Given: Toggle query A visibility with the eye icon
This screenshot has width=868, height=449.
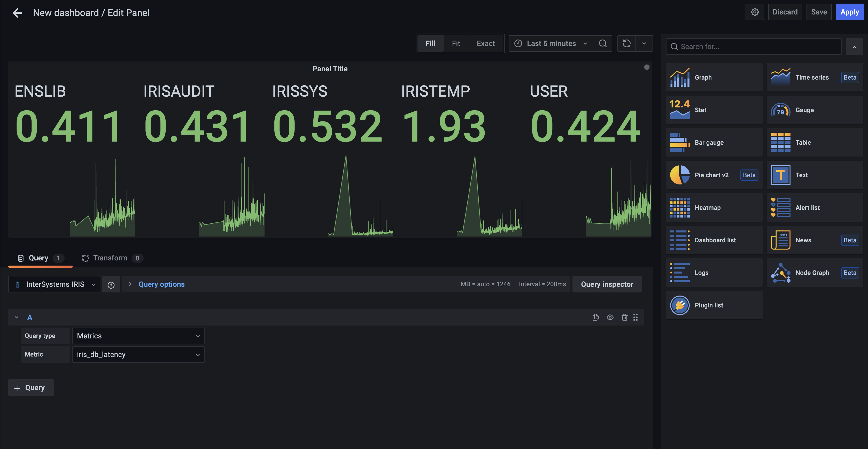Looking at the screenshot, I should pos(610,317).
